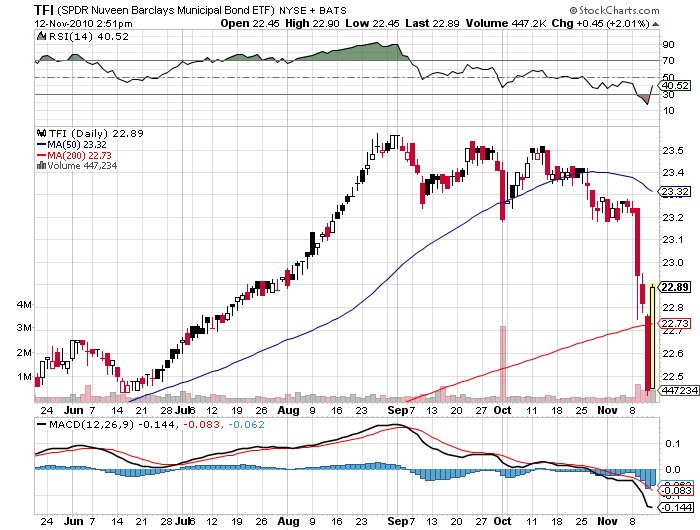This screenshot has height=530, width=700.
Task: Click the 4M volume axis label
Action: [x=24, y=305]
